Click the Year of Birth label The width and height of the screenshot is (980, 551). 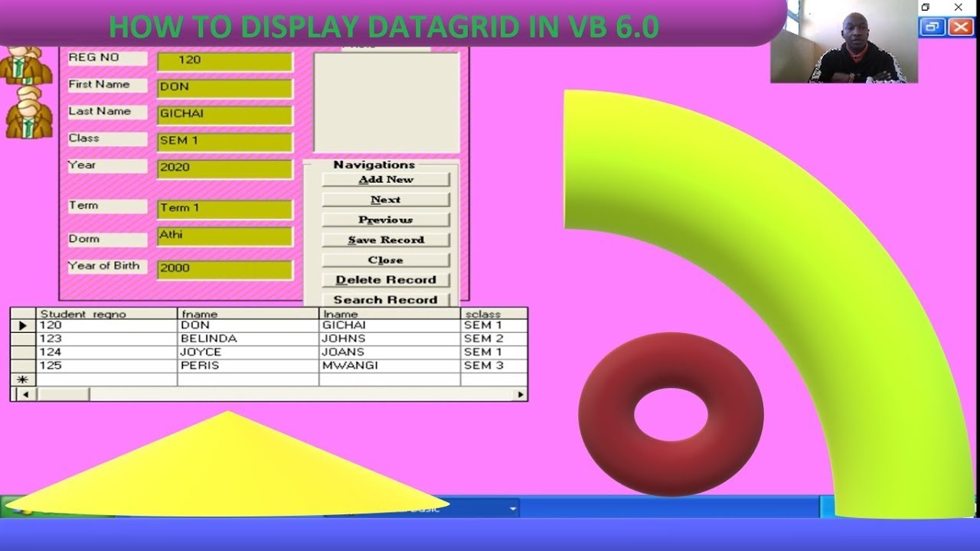pyautogui.click(x=107, y=266)
